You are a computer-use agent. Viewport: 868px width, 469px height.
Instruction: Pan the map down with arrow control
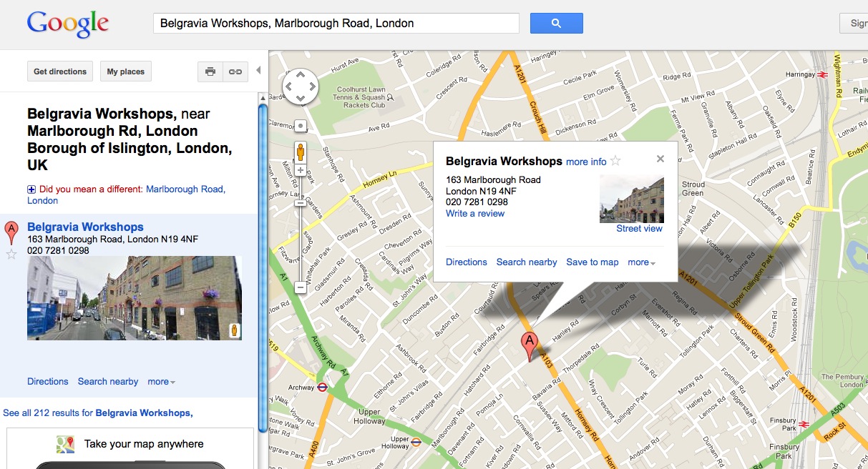[301, 99]
